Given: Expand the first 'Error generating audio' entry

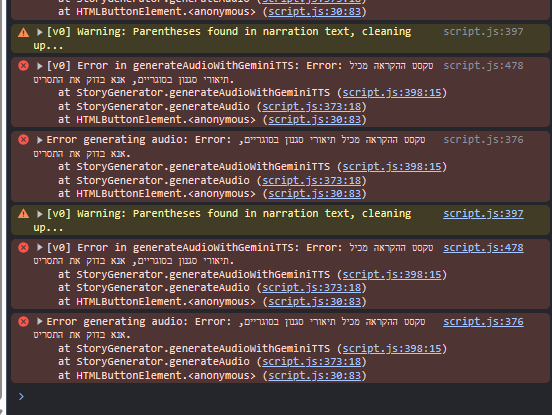Looking at the screenshot, I should pos(39,140).
